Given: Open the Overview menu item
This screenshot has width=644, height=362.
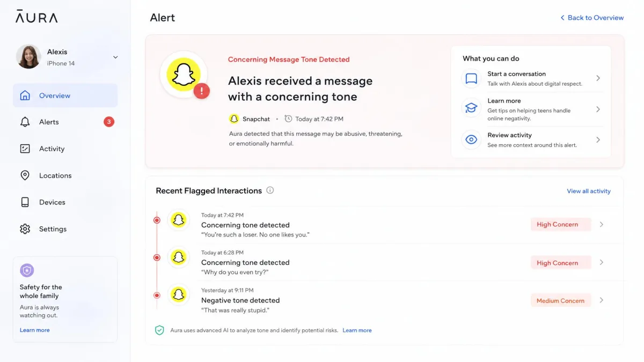Looking at the screenshot, I should tap(65, 95).
